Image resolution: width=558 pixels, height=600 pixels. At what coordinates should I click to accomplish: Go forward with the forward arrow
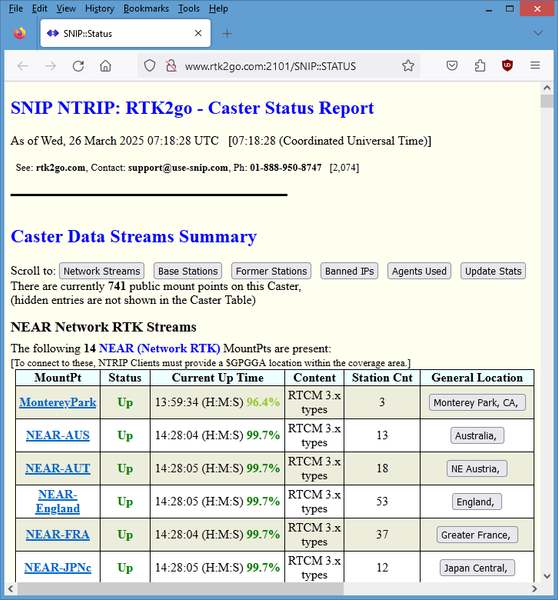tap(51, 66)
